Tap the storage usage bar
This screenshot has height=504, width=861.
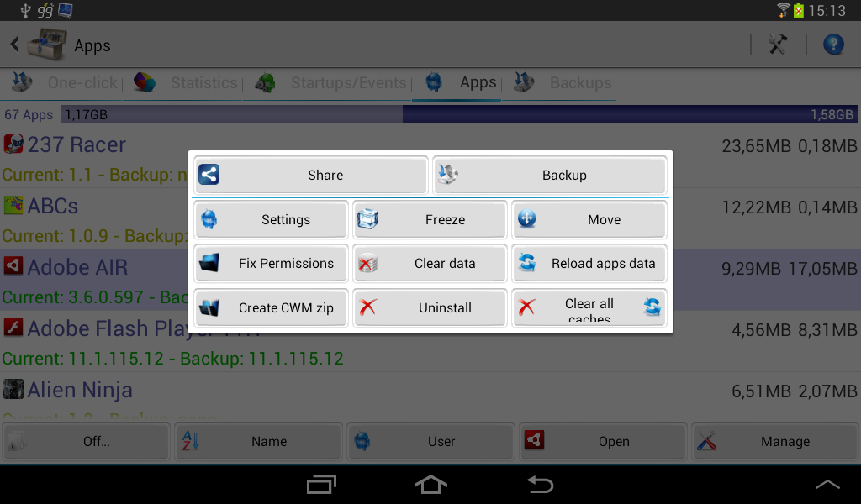pyautogui.click(x=420, y=114)
